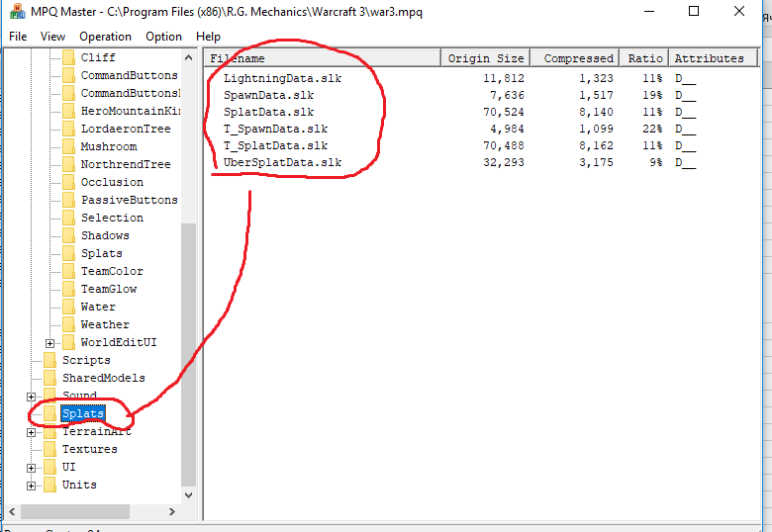Select the TerrainArt tree folder
The image size is (772, 532).
click(x=97, y=431)
